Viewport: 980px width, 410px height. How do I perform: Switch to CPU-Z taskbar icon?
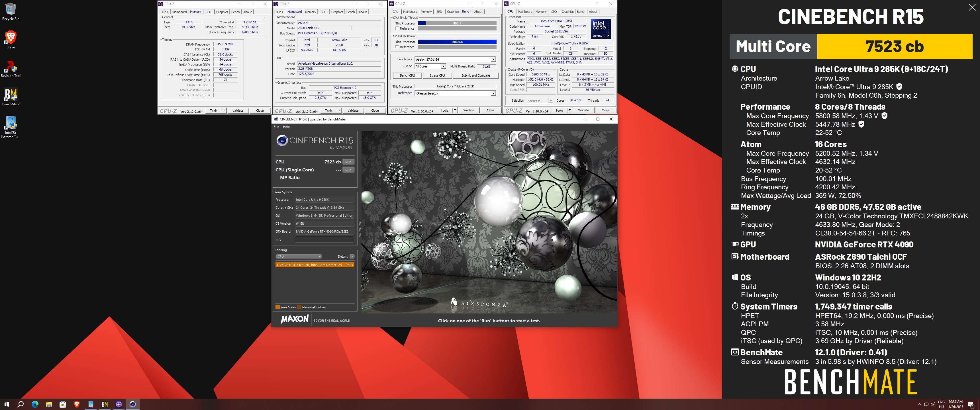click(x=119, y=404)
